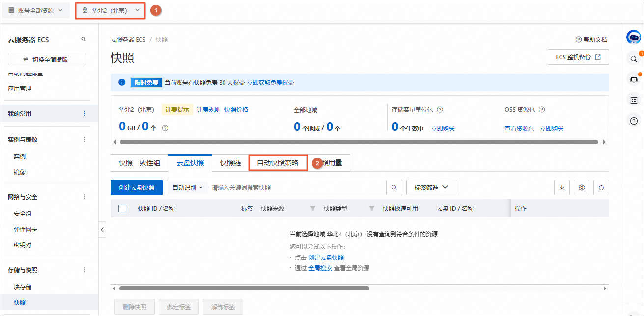The image size is (644, 316).
Task: Click the help icon next to 0 GB / 0 个
Action: tap(165, 128)
